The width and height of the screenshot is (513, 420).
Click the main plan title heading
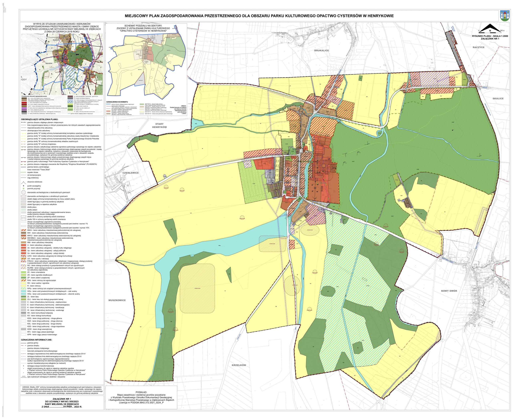(x=259, y=16)
